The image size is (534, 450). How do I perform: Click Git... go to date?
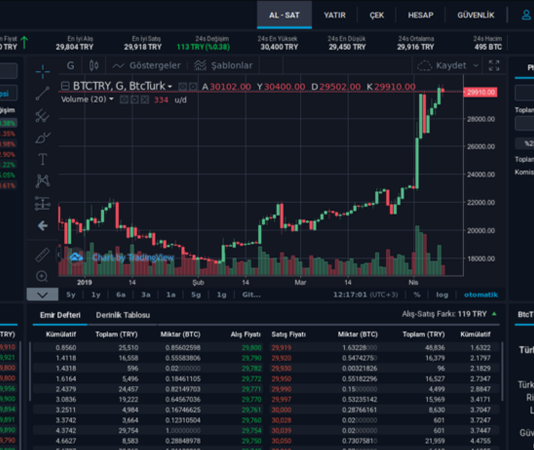tap(251, 295)
